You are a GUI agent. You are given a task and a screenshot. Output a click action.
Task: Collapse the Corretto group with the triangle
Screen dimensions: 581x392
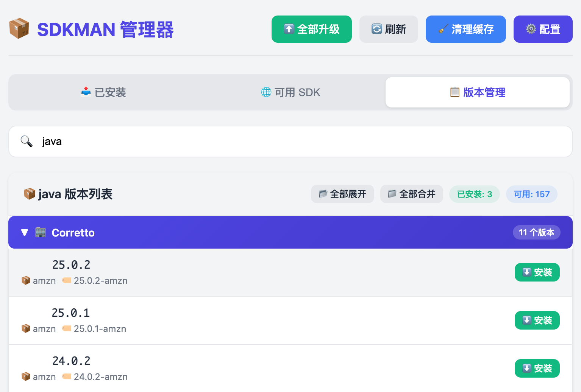coord(25,232)
